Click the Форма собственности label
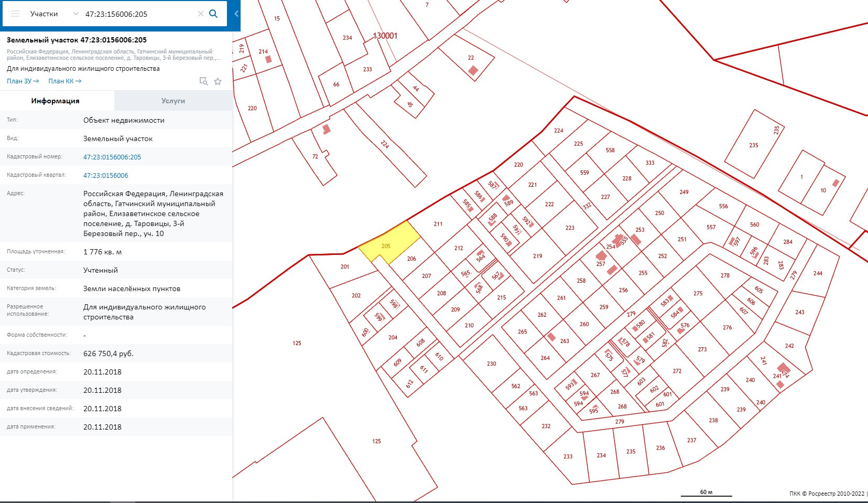The image size is (868, 503). coord(37,335)
